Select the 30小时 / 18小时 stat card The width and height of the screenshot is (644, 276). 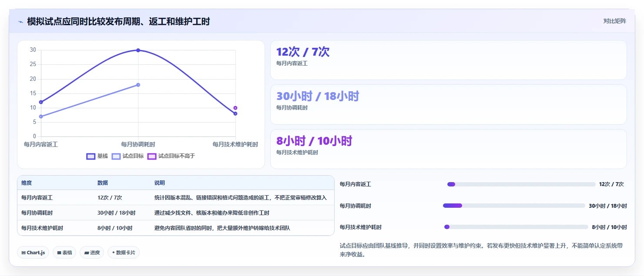(x=449, y=105)
